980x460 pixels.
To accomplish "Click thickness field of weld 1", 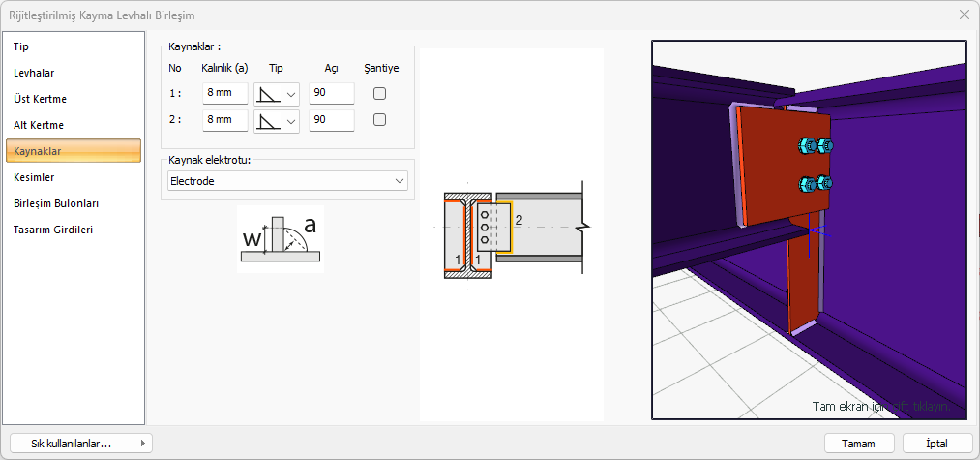I will (x=225, y=94).
